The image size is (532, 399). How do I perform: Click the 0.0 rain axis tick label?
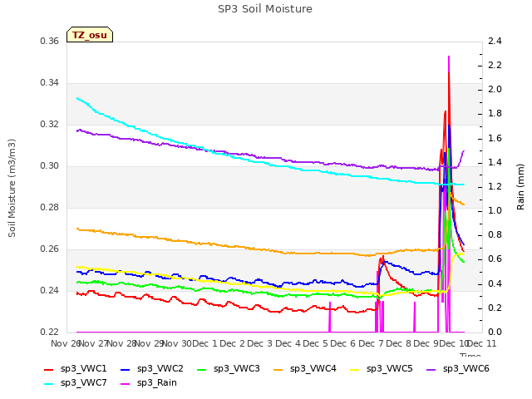click(x=495, y=332)
